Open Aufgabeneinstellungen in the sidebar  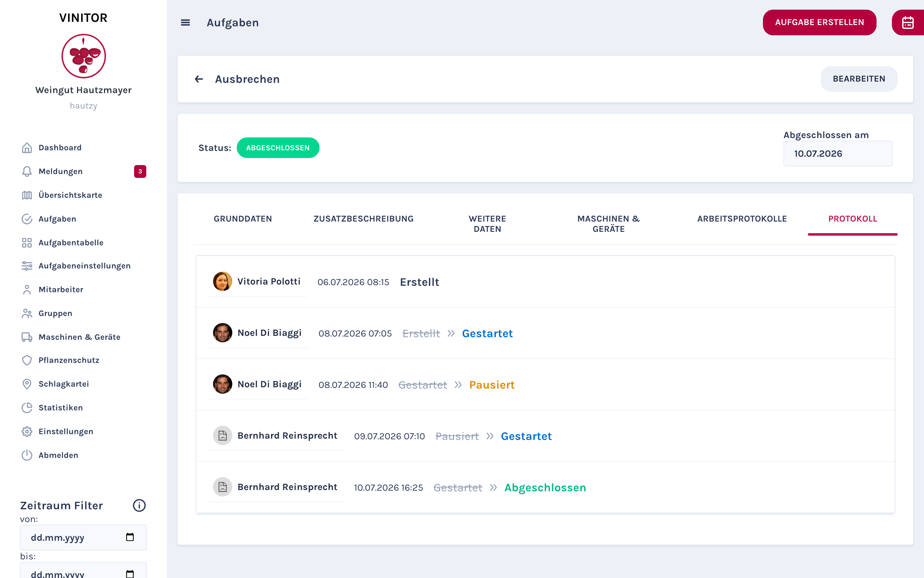tap(84, 266)
